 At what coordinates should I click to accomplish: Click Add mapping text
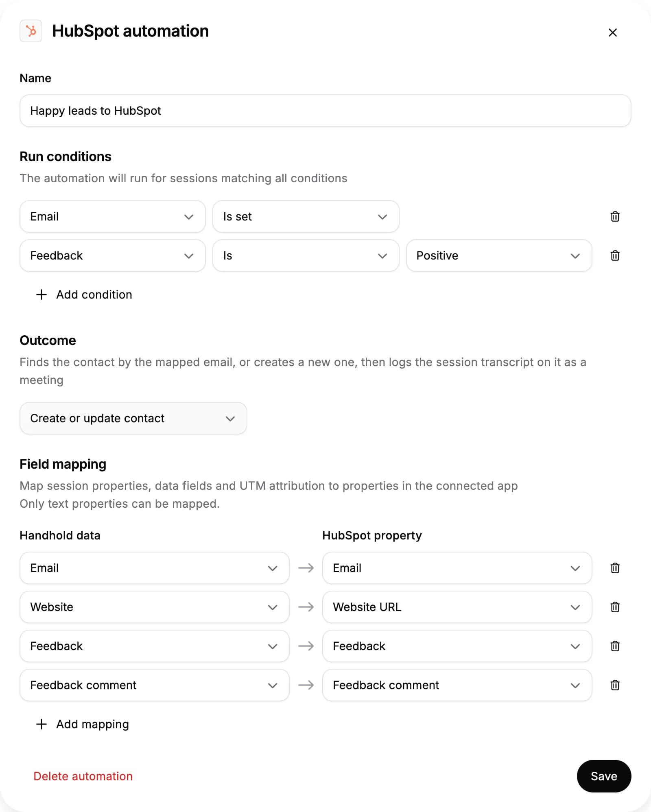(92, 724)
